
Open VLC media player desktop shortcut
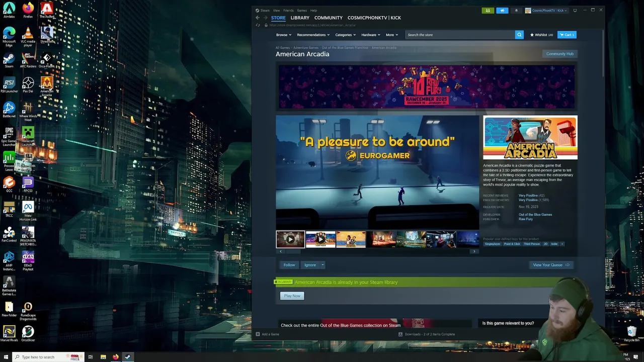coord(28,36)
